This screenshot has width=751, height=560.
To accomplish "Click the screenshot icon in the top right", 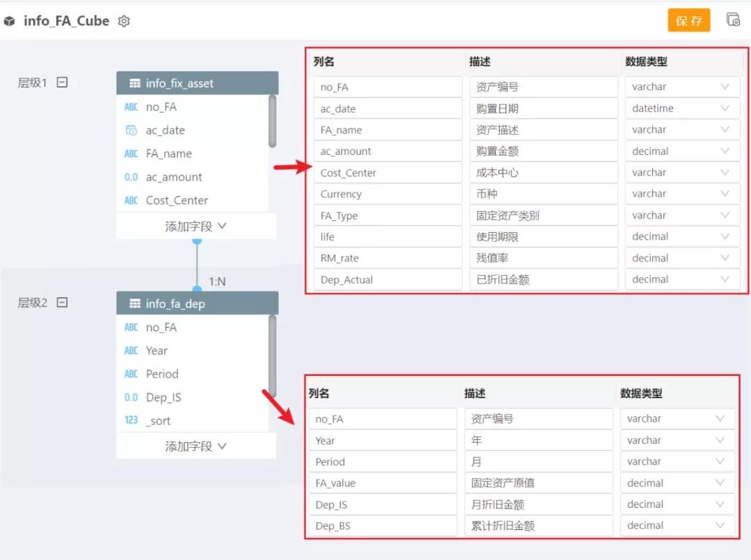I will click(733, 19).
